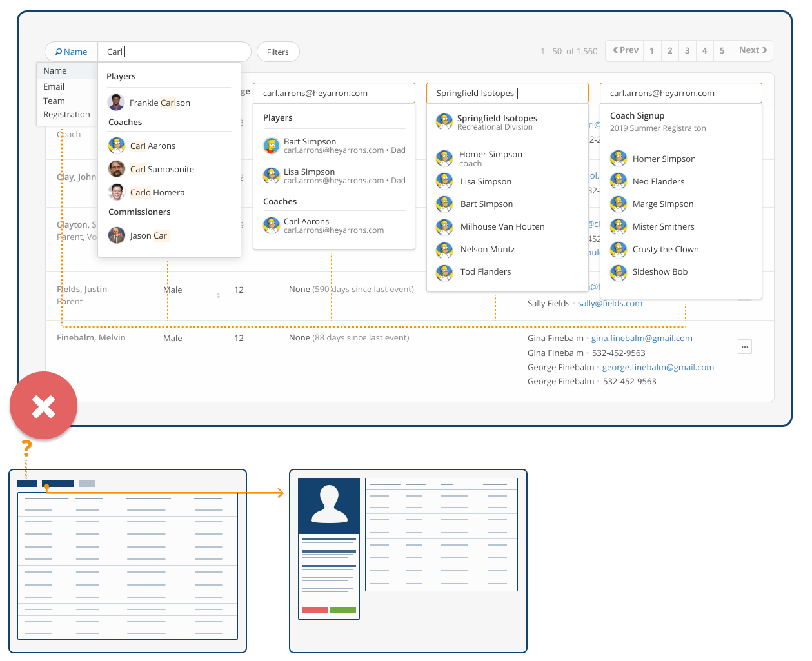Viewport: 812px width, 661px height.
Task: Click Carl Sampsonite's avatar photo
Action: (x=117, y=169)
